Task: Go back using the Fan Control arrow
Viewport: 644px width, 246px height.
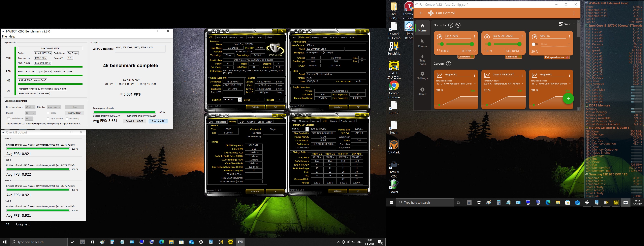Action: click(x=421, y=13)
